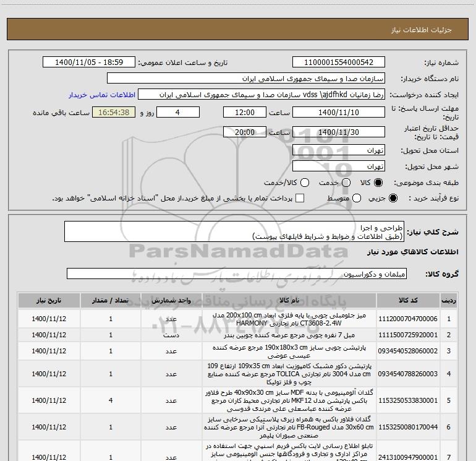Click the response deadline date 1400/11/10 field
The image size is (476, 461).
[338, 112]
